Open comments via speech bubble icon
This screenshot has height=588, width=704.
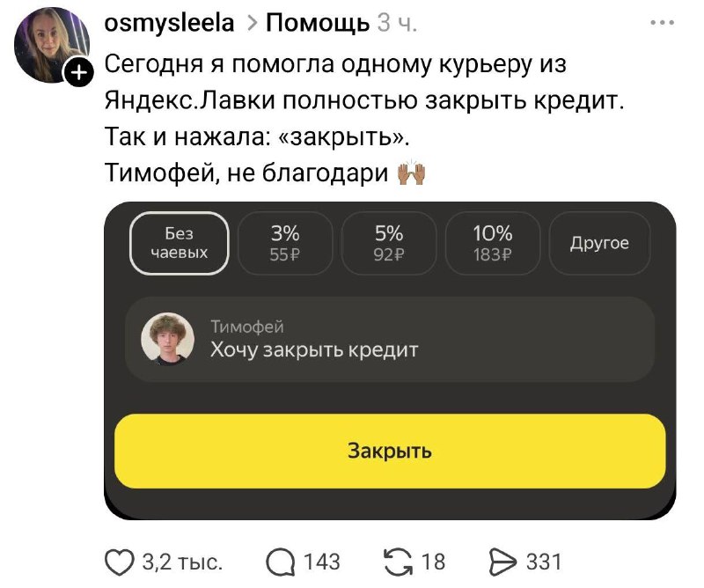279,562
